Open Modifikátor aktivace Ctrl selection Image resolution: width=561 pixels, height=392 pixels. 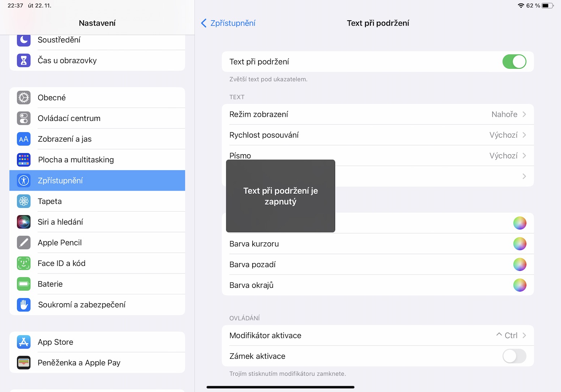(x=378, y=336)
